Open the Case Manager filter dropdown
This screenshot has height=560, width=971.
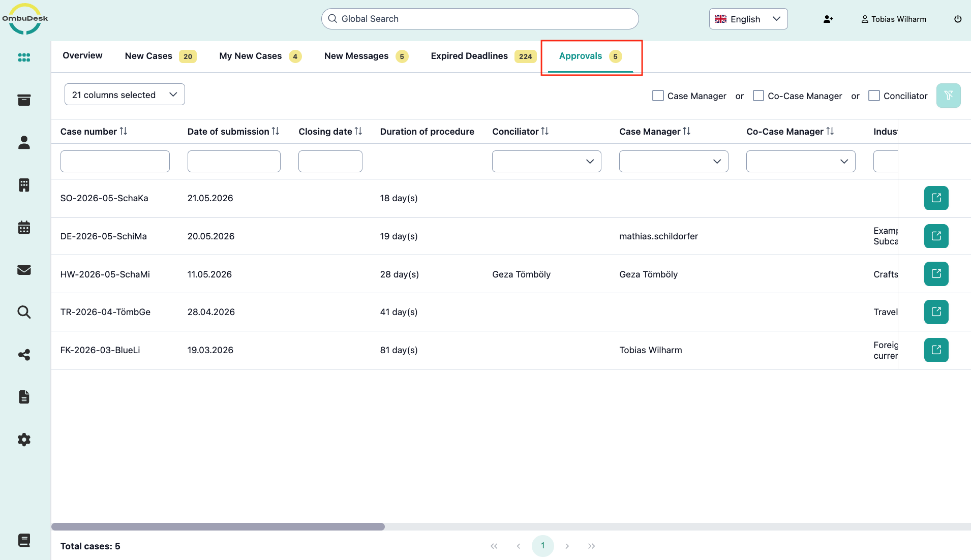(x=674, y=161)
